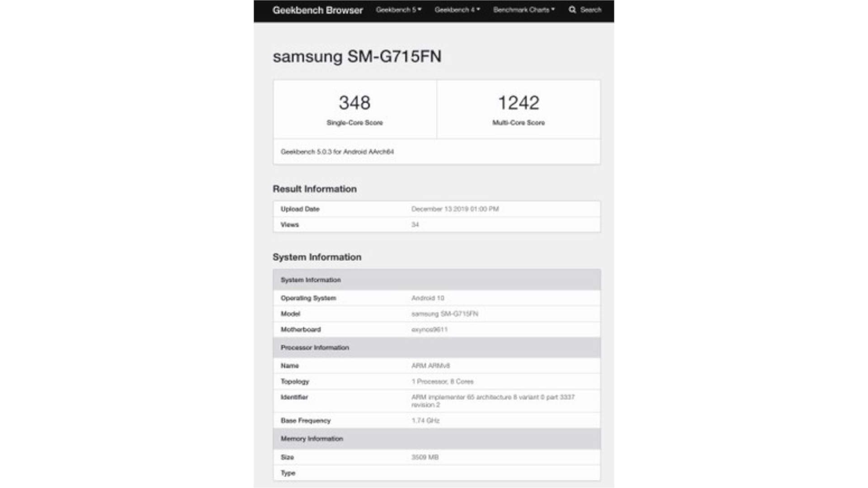Screen dimensions: 868x488
Task: Select the views count 34
Action: point(415,225)
